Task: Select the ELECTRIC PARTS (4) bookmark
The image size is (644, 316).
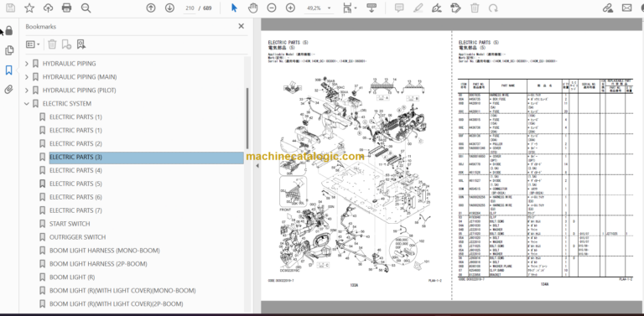Action: (x=75, y=170)
